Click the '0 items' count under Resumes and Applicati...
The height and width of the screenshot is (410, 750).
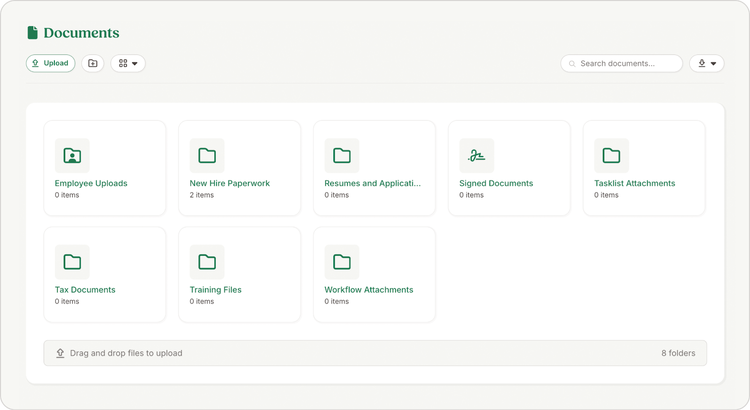(x=337, y=195)
